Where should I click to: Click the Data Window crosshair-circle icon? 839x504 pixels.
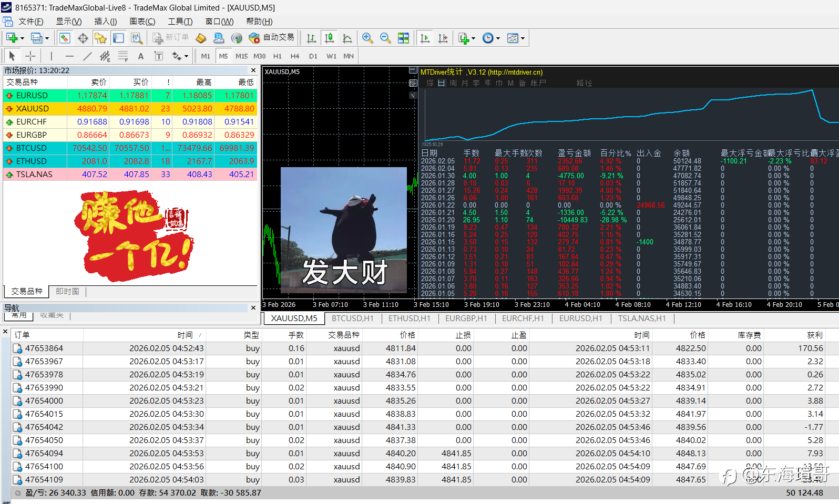pos(83,38)
